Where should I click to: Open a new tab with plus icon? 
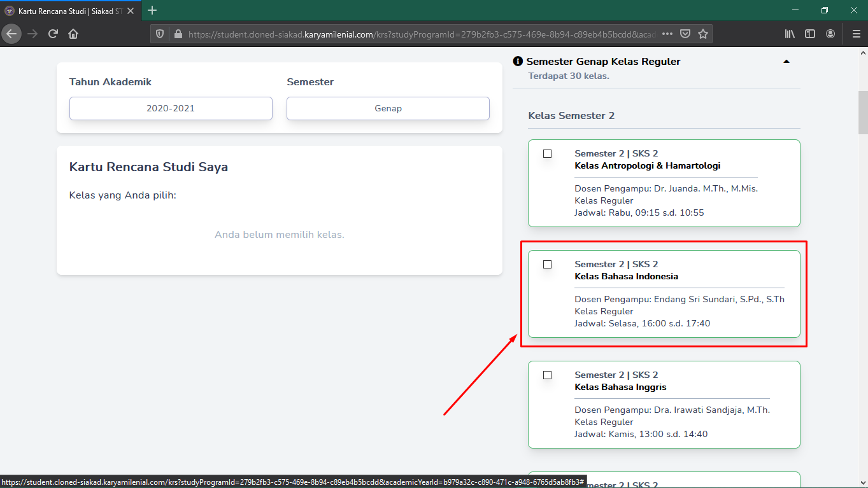click(152, 10)
